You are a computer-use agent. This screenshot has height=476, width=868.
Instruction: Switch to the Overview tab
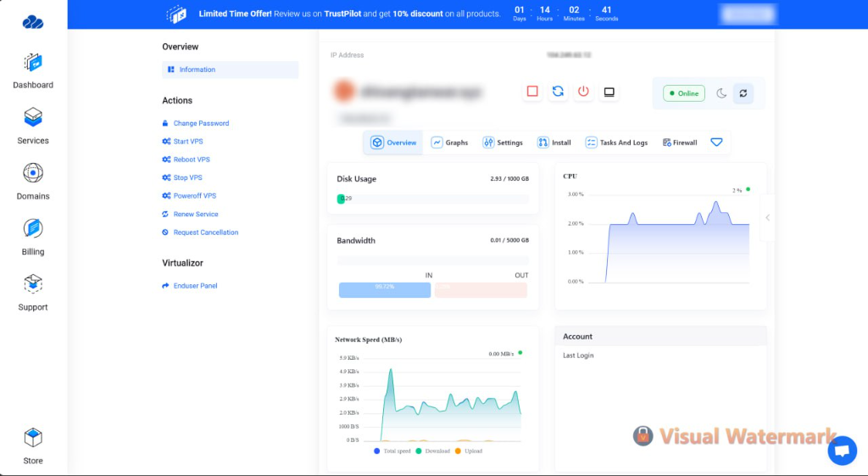coord(393,143)
